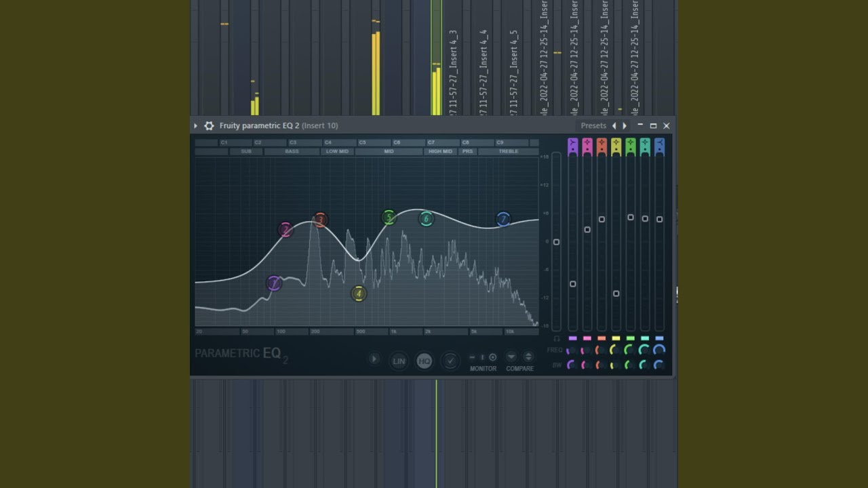The height and width of the screenshot is (488, 868).
Task: Set Monitor to the circle option
Action: [493, 357]
